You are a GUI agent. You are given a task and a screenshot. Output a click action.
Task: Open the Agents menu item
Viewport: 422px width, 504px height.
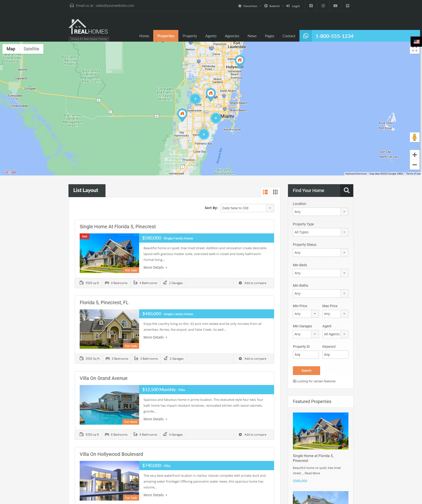click(x=211, y=36)
